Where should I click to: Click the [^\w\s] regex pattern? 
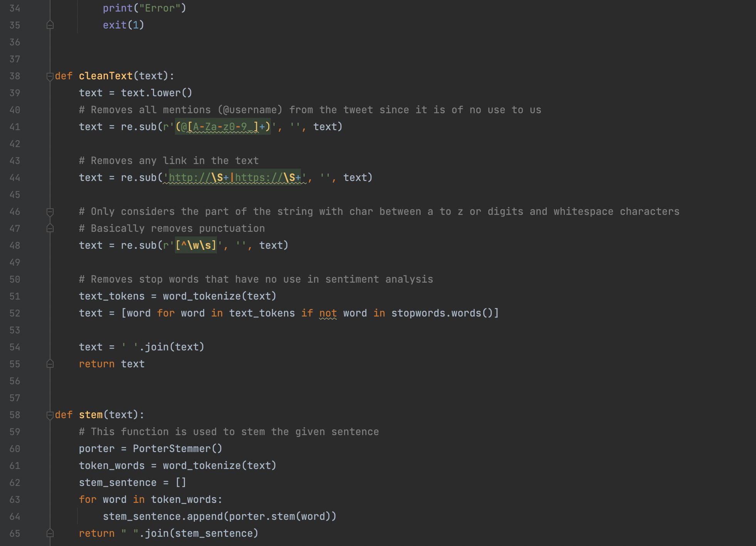click(x=196, y=245)
